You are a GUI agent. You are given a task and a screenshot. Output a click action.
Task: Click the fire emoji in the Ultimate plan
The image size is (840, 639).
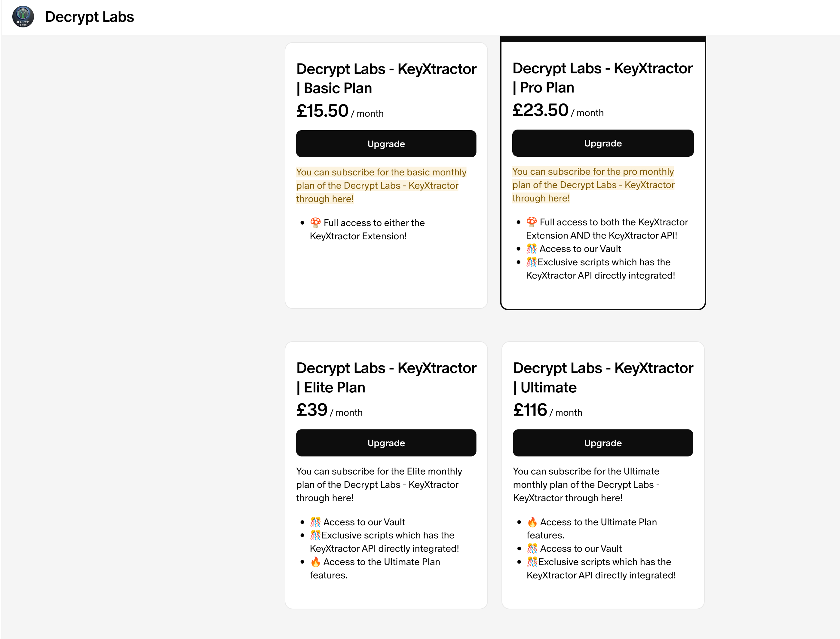532,522
